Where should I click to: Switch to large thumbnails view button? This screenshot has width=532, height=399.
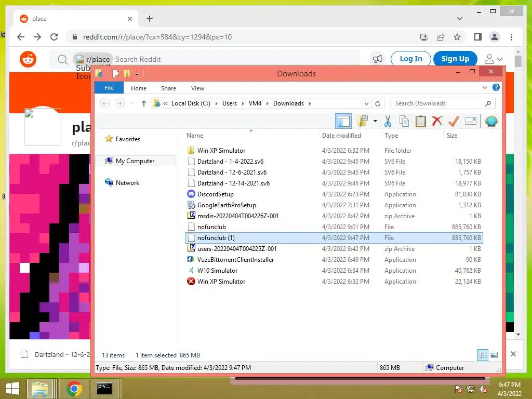(494, 355)
